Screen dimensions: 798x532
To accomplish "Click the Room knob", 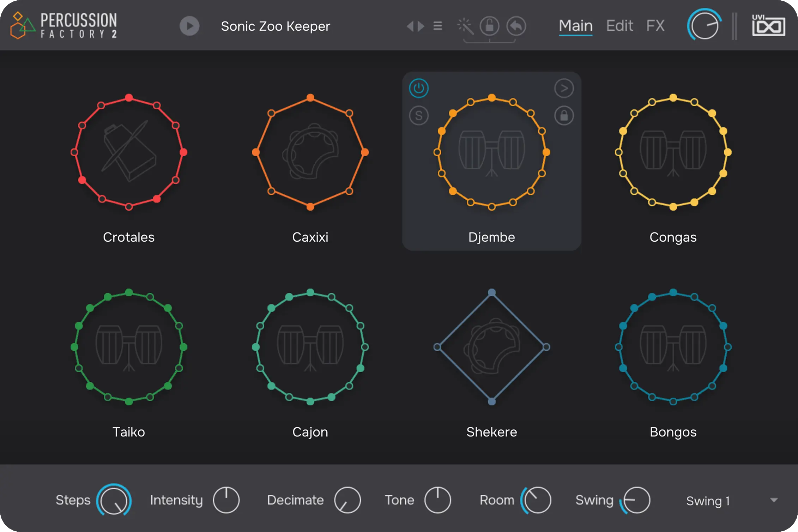I will coord(537,500).
